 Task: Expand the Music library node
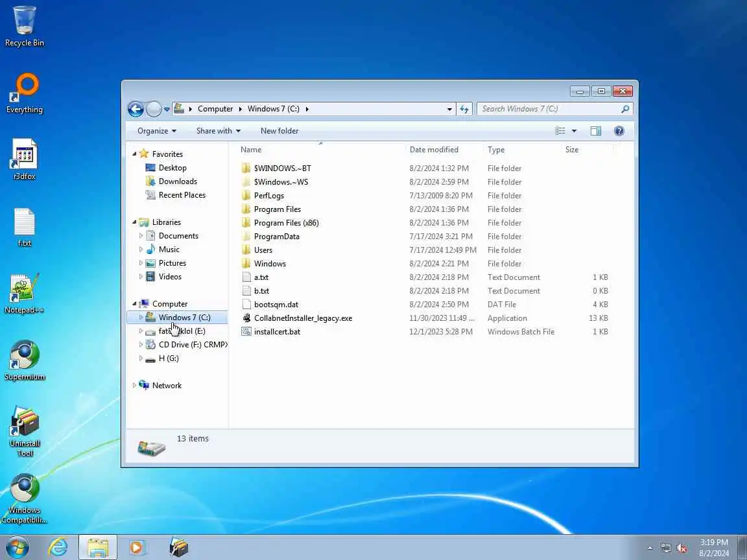pos(141,250)
